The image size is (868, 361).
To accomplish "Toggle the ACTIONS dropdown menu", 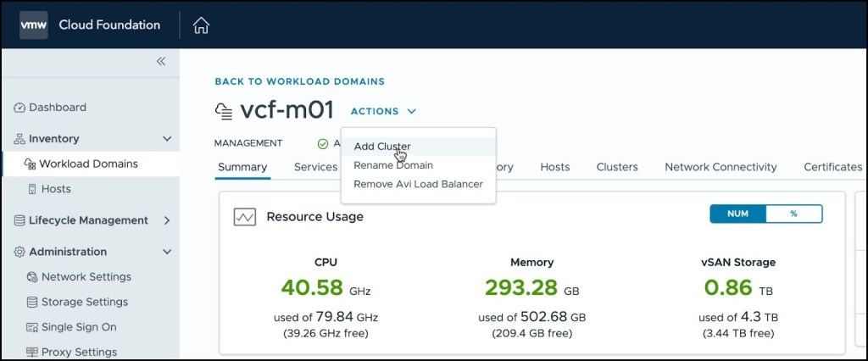I will (383, 111).
